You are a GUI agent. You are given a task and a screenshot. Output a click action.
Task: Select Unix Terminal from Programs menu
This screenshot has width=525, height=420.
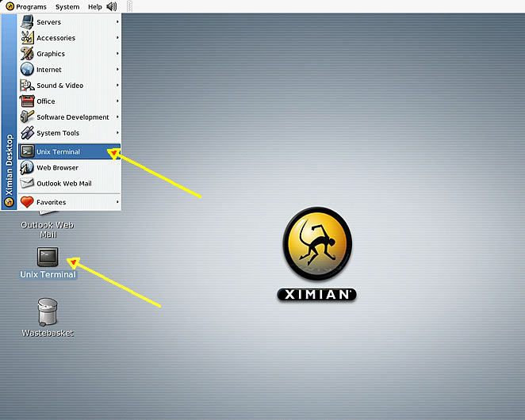(59, 151)
